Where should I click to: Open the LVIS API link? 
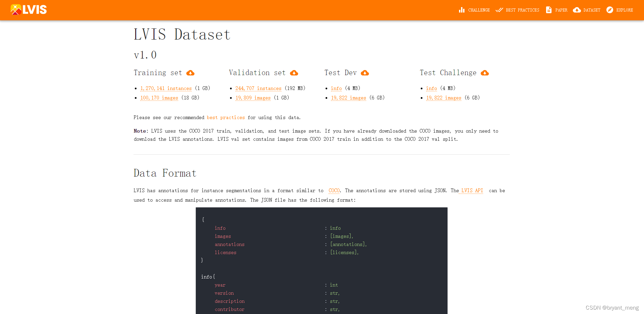tap(471, 190)
